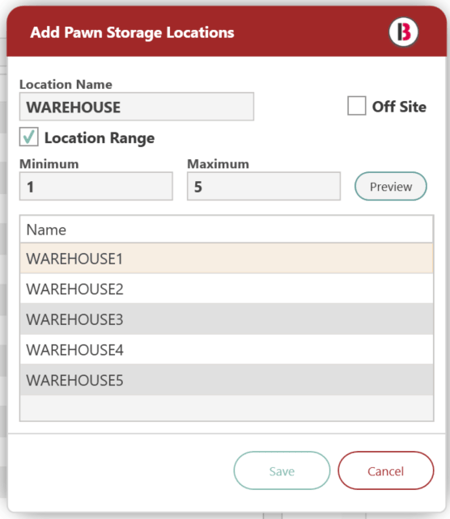This screenshot has width=450, height=519.
Task: Enable the Off Site checkbox
Action: pos(356,106)
